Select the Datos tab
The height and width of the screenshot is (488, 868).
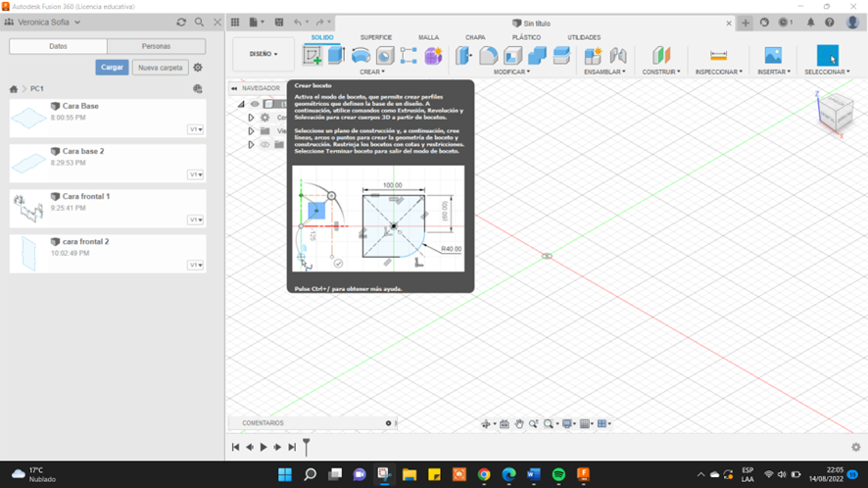(58, 46)
